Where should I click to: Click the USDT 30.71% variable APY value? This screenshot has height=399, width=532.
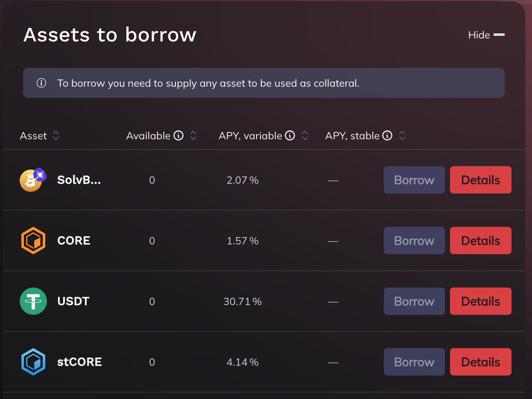pos(242,302)
